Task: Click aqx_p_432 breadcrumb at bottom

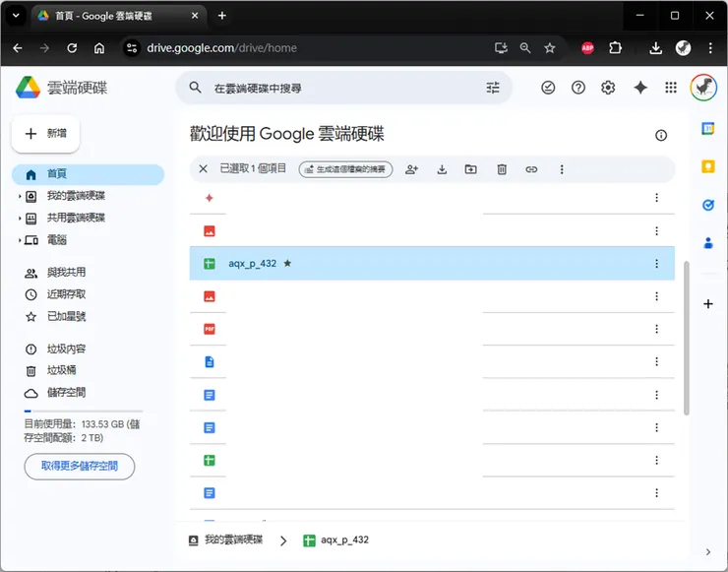Action: tap(335, 540)
